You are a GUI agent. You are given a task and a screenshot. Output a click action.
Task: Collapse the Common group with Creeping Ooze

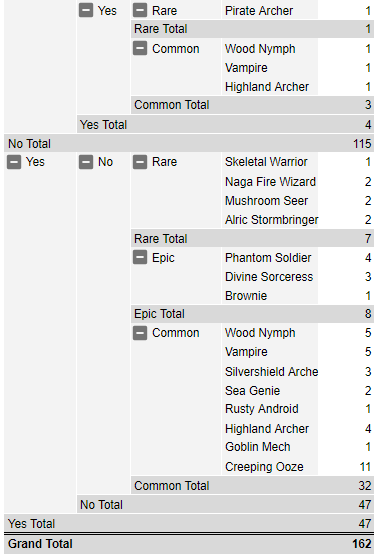tap(140, 333)
